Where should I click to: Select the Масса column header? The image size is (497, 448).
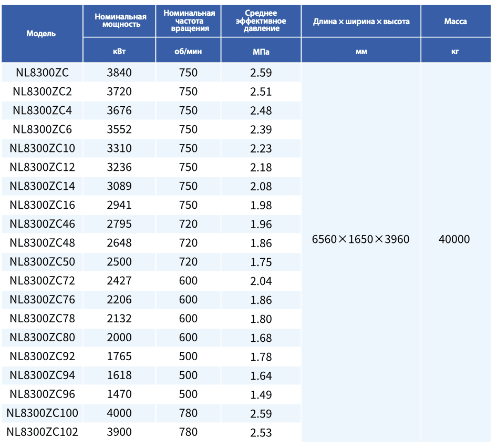[455, 22]
